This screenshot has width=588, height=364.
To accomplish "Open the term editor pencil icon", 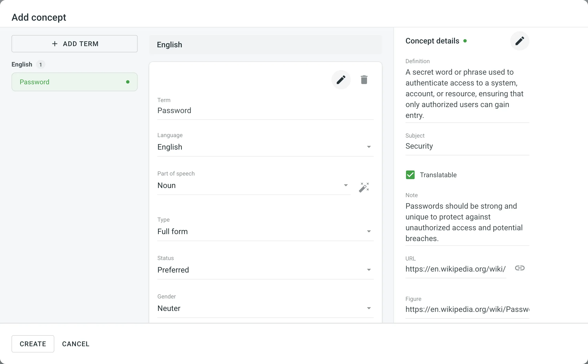I will tap(341, 80).
